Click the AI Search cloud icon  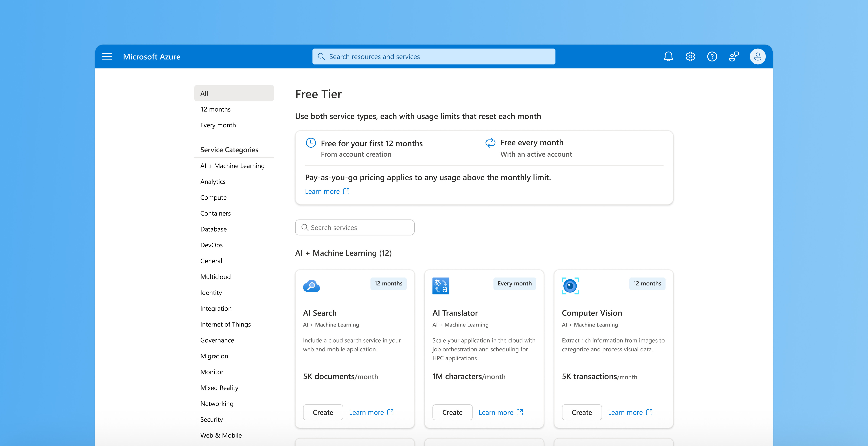pyautogui.click(x=311, y=286)
